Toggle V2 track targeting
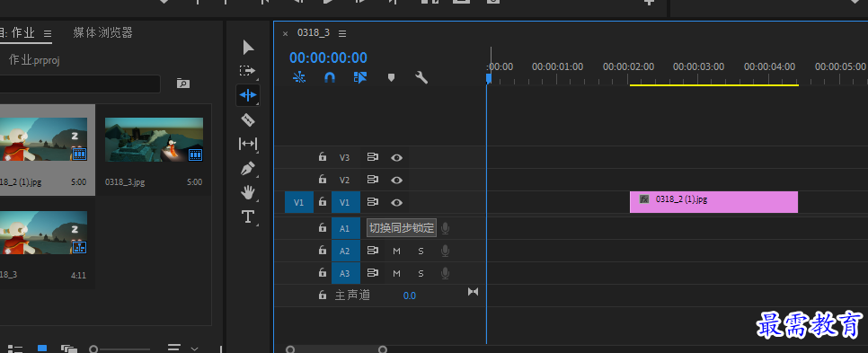 [345, 180]
